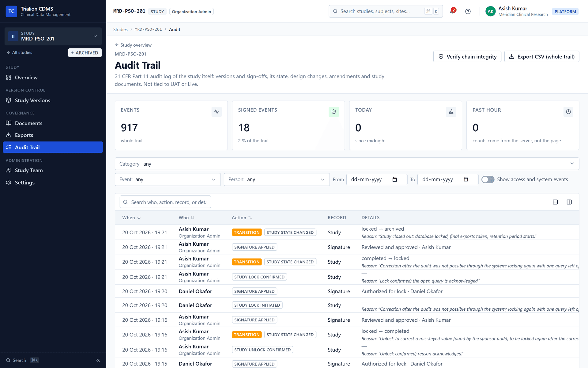Switch table row density icon
588x368 pixels.
[x=555, y=202]
